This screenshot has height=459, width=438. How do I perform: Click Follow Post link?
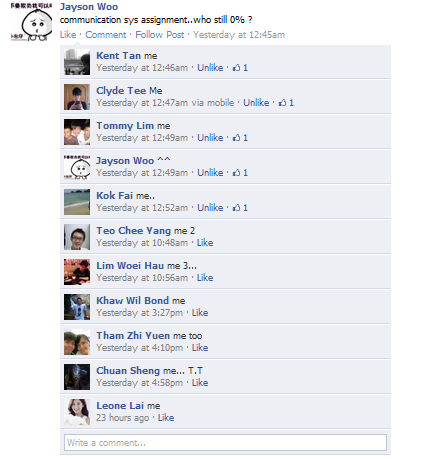[160, 35]
